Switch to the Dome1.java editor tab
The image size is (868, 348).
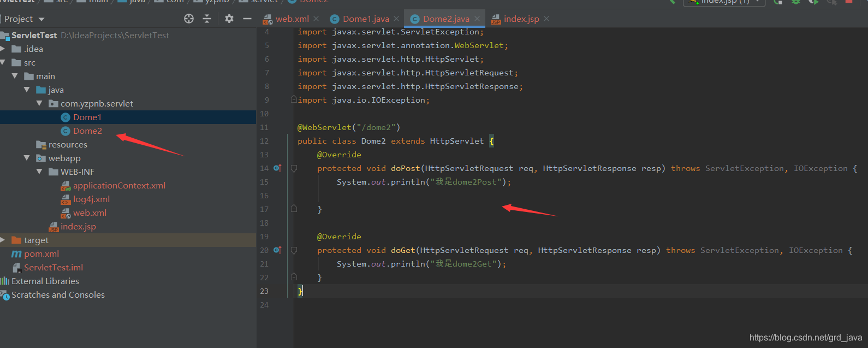(366, 19)
